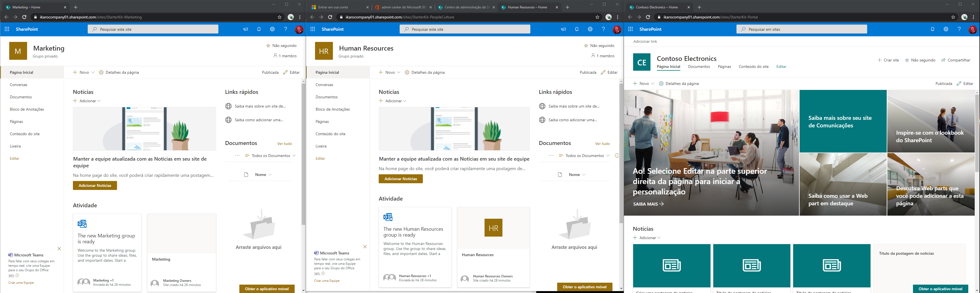Open Todos os Documentos view in Human Resources
This screenshot has height=293, width=980.
tap(584, 156)
